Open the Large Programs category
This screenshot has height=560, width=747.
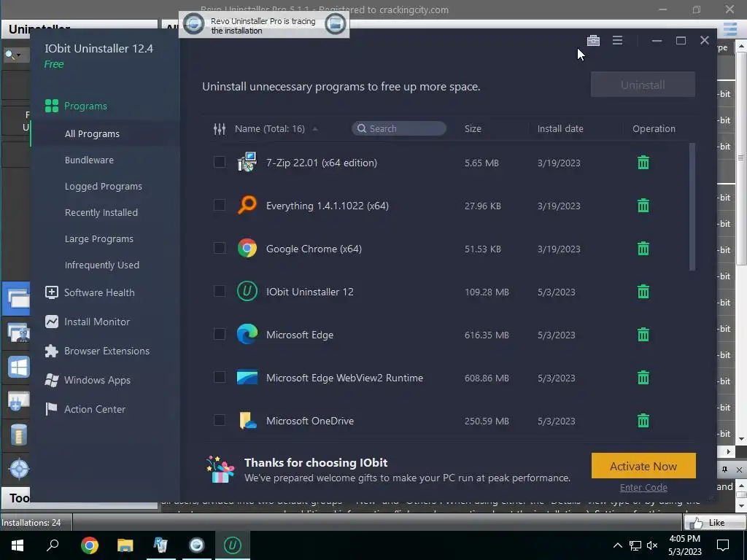tap(99, 238)
